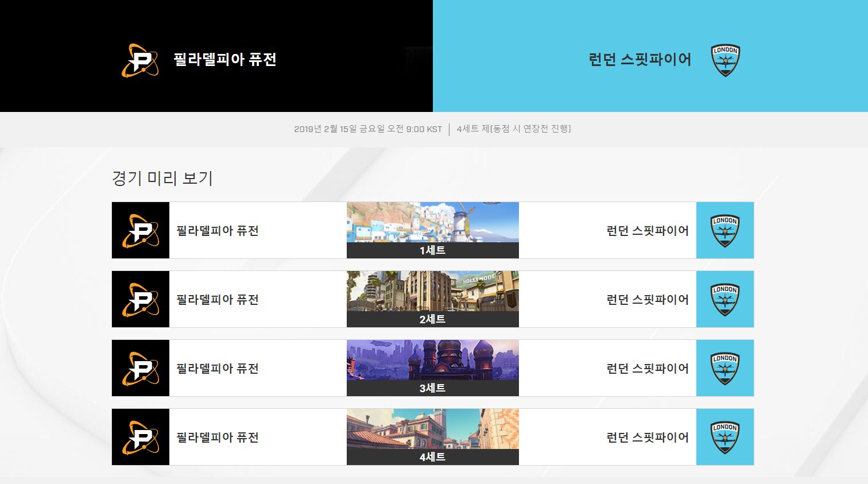The width and height of the screenshot is (868, 484).
Task: Click the 1세트 label bar
Action: click(x=433, y=250)
